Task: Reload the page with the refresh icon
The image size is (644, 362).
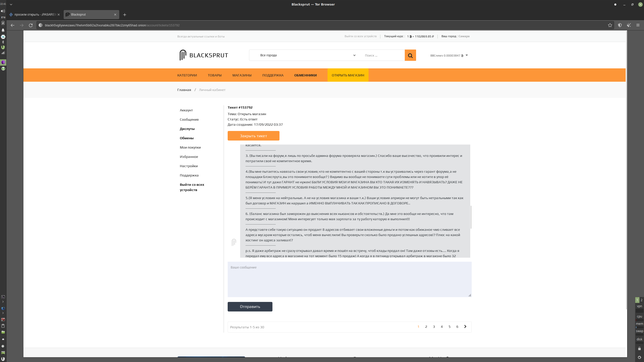Action: pyautogui.click(x=31, y=25)
